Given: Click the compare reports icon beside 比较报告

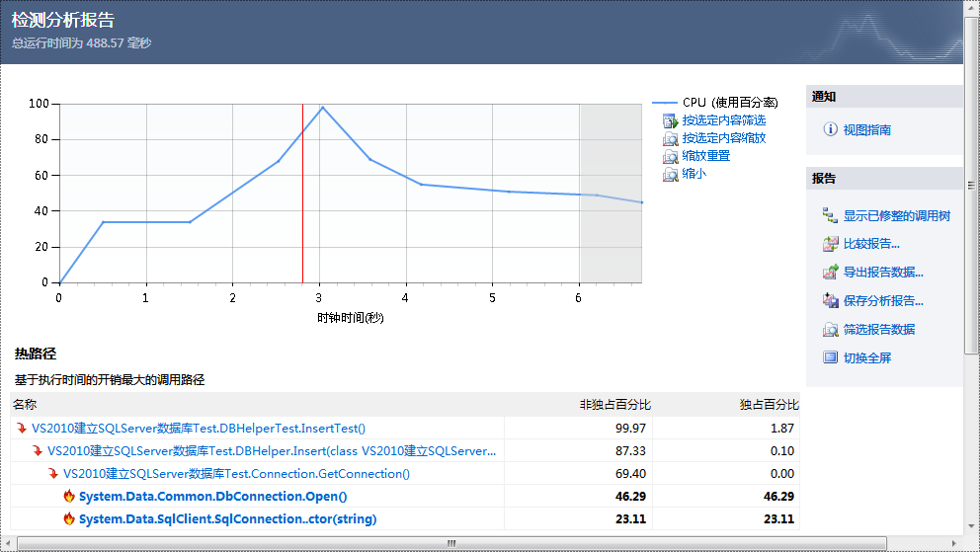Looking at the screenshot, I should (830, 244).
